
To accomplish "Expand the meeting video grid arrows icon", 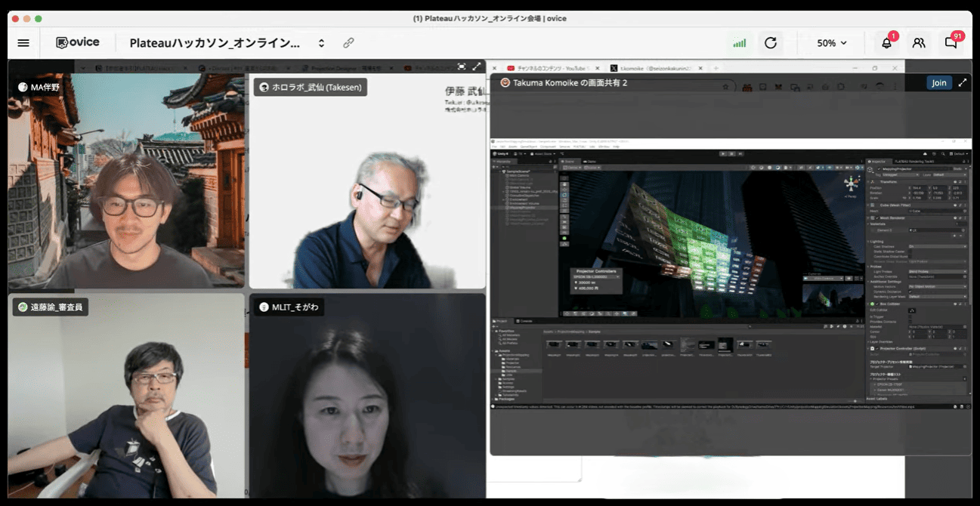I will coord(477,66).
